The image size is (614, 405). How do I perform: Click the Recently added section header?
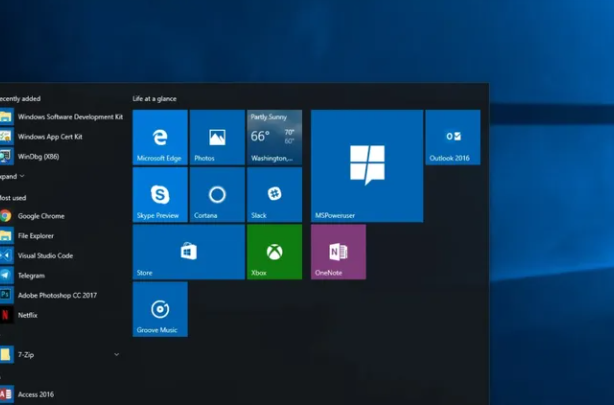20,99
